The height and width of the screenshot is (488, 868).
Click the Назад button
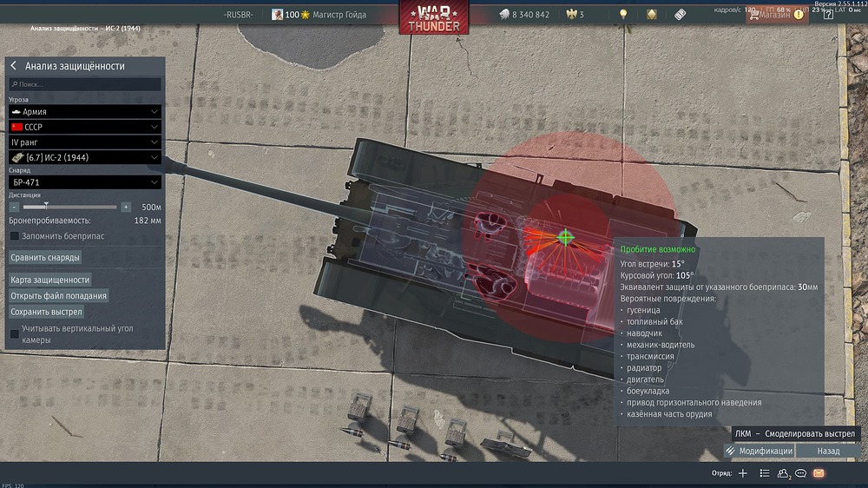[x=829, y=451]
